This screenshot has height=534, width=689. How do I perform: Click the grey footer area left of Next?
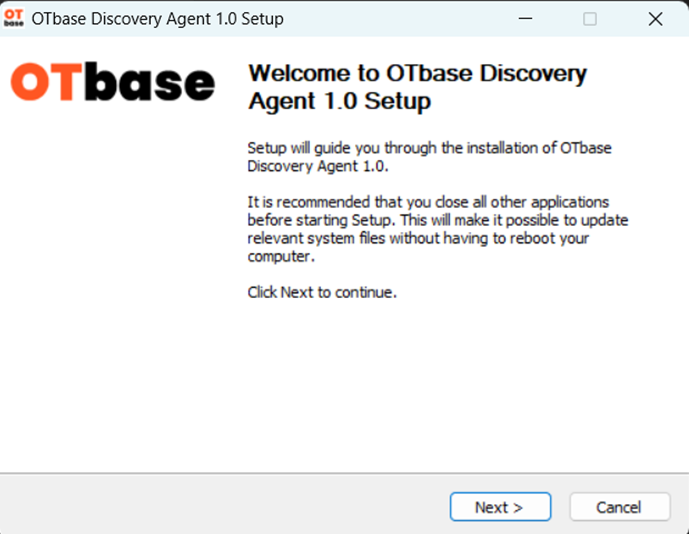(220, 507)
